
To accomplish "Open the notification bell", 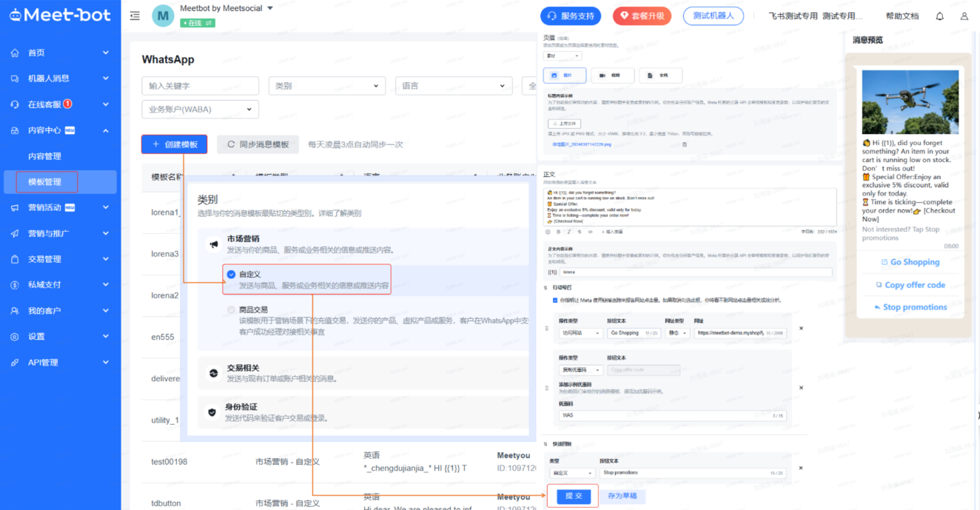I will click(x=940, y=16).
